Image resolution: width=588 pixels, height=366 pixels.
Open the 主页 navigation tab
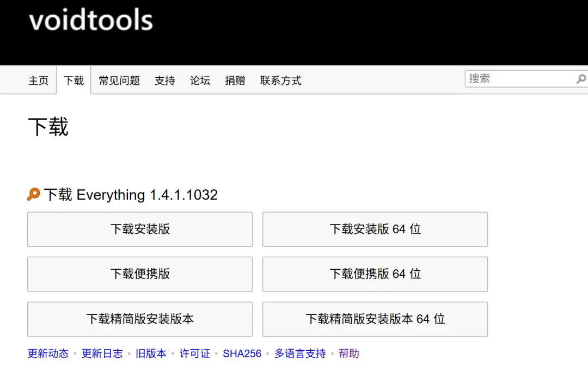[x=38, y=80]
